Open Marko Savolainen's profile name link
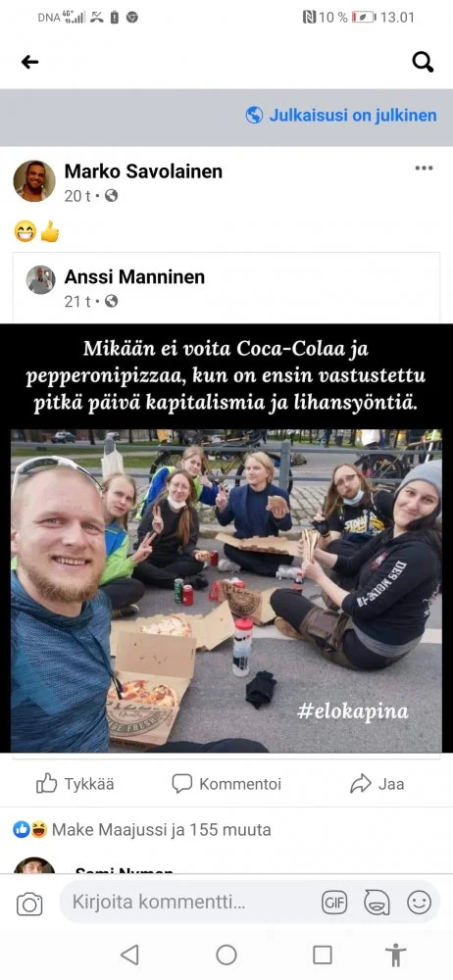 coord(143,171)
